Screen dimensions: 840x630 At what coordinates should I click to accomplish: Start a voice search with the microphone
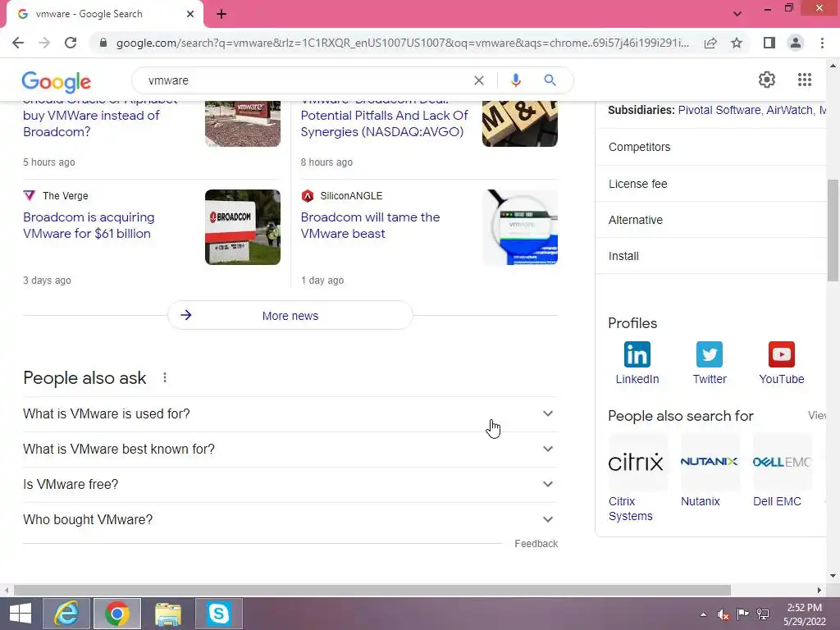(515, 80)
